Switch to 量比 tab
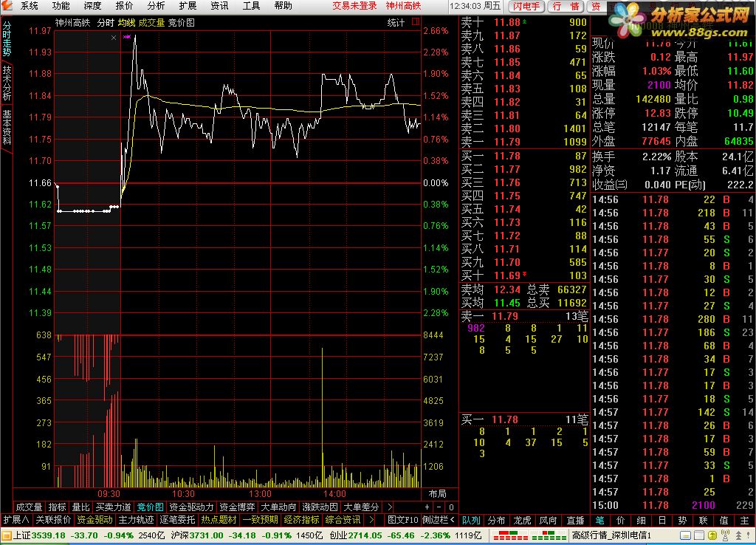The image size is (756, 545). tap(81, 507)
